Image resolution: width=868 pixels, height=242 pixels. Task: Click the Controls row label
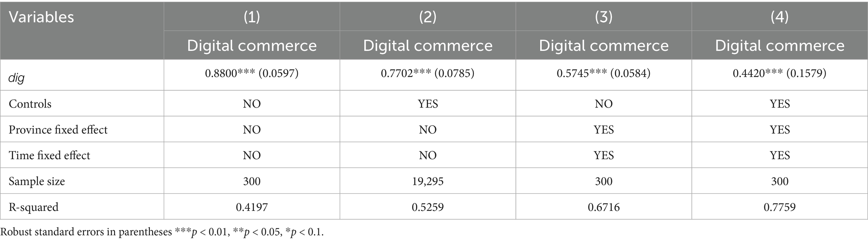pyautogui.click(x=30, y=104)
